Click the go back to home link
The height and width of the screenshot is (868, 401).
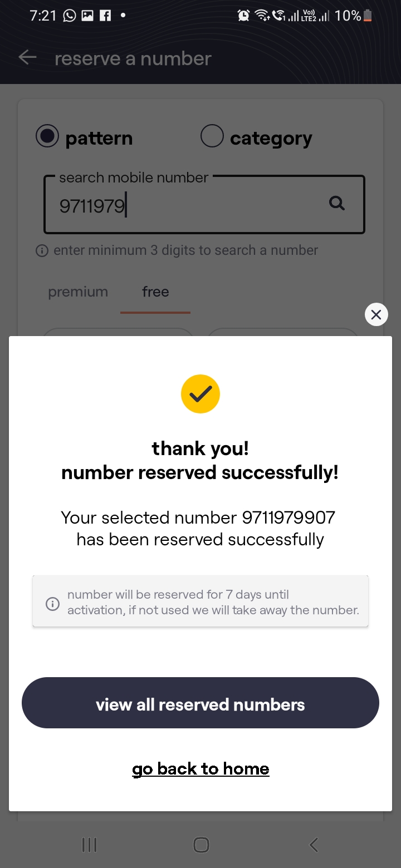tap(200, 768)
